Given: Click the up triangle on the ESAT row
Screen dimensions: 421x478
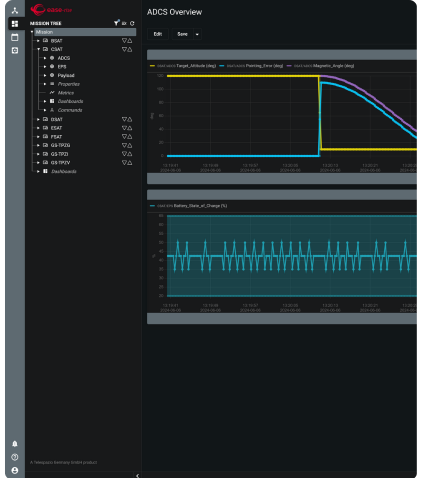Looking at the screenshot, I should [x=129, y=128].
